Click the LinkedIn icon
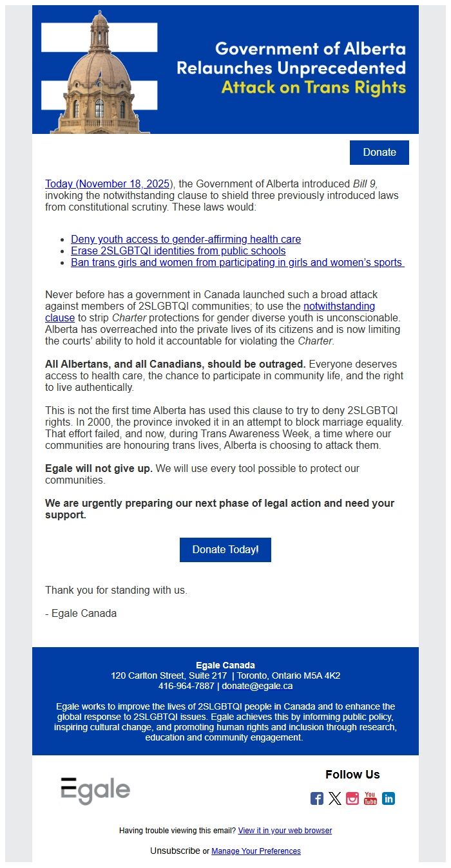The image size is (451, 868). coord(388,798)
